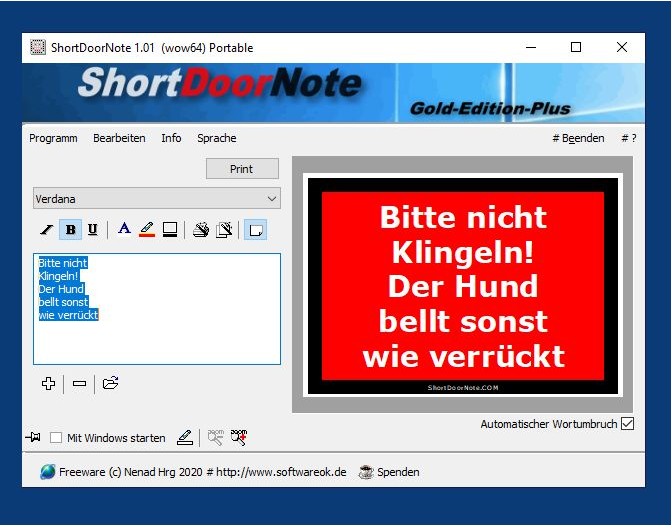Open file with folder icon
Viewport: 671px width, 526px height.
(x=110, y=383)
